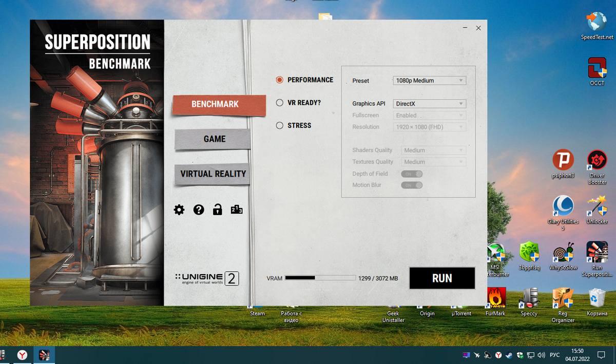The image size is (616, 364).
Task: Select VR READY? radio option
Action: tap(280, 103)
